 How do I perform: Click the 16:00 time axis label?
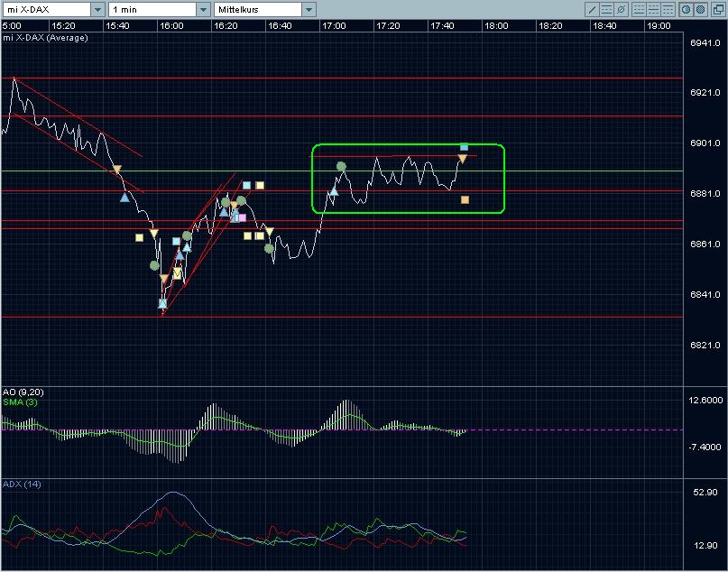coord(171,26)
